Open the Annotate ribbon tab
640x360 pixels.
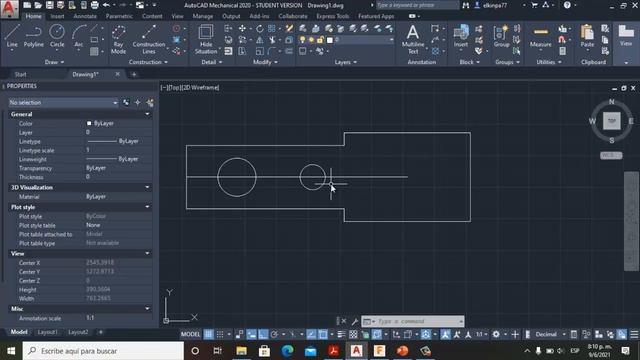(x=85, y=16)
